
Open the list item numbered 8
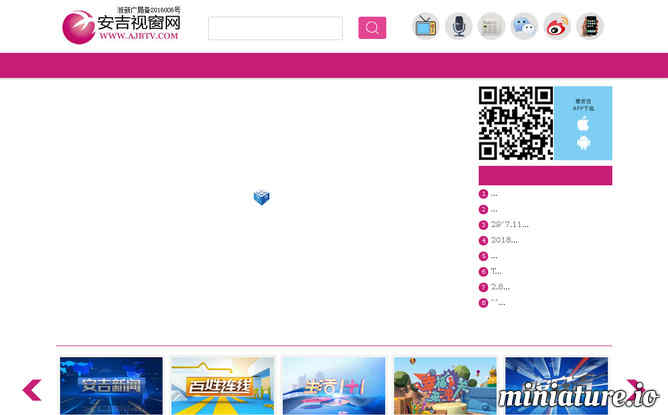tap(492, 303)
